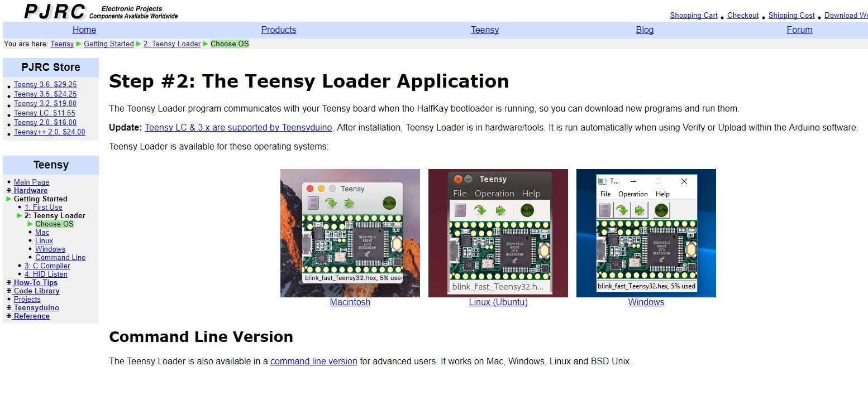The image size is (868, 400).
Task: Open Windows link in sidebar
Action: [x=50, y=249]
